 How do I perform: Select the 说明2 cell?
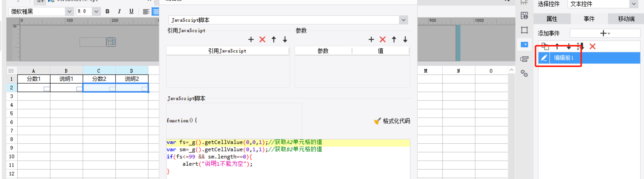[x=132, y=79]
